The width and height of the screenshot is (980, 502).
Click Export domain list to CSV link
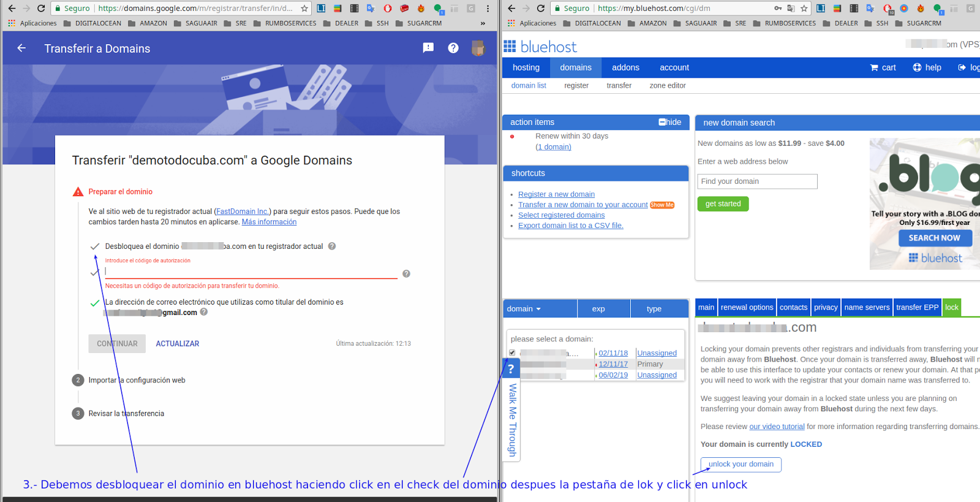(571, 226)
